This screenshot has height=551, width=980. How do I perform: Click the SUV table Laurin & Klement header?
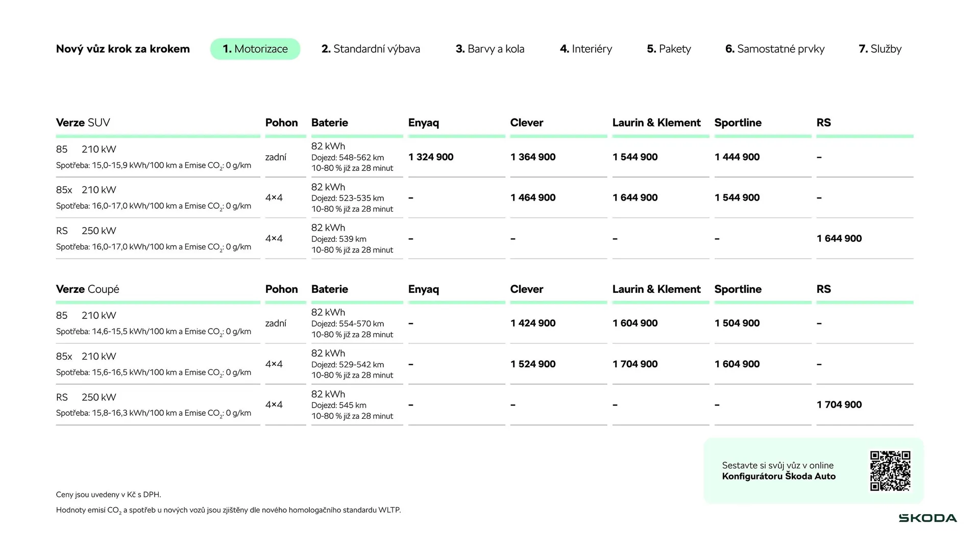(656, 122)
